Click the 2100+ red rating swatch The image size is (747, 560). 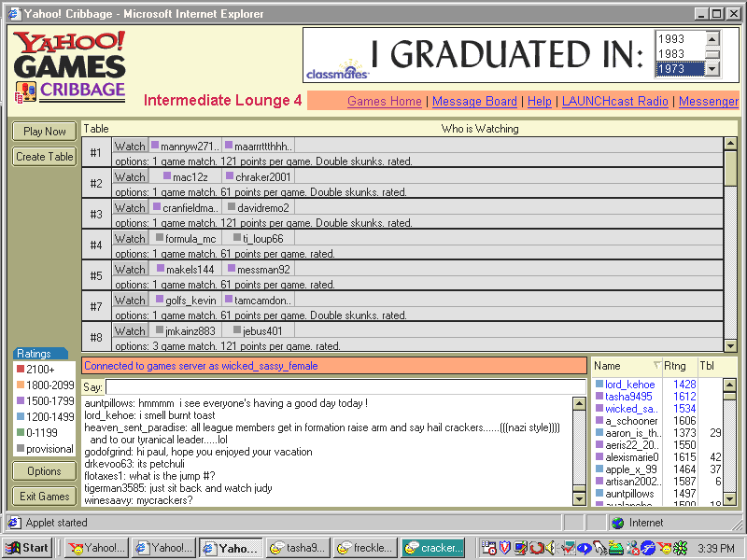[21, 369]
